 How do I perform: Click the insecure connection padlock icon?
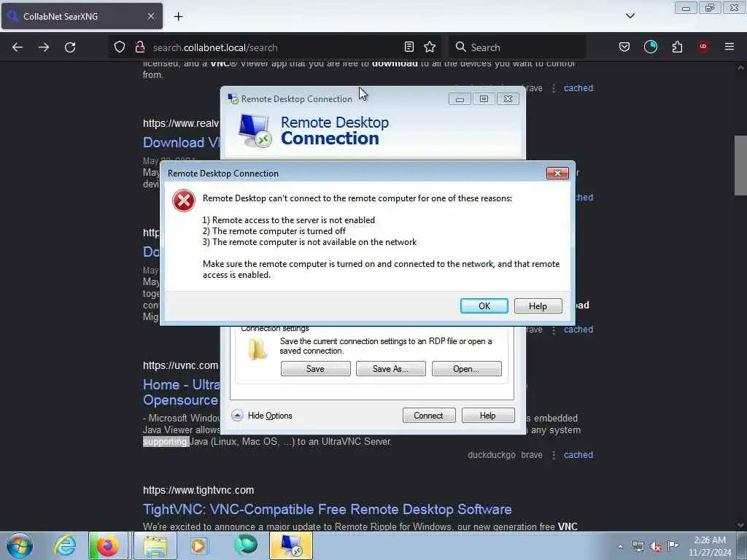point(139,47)
